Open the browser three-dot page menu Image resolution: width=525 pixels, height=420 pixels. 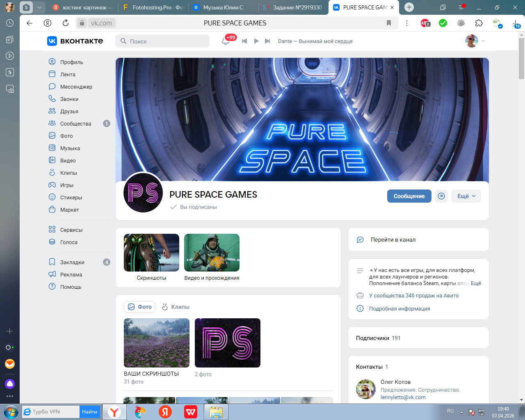coord(407,23)
